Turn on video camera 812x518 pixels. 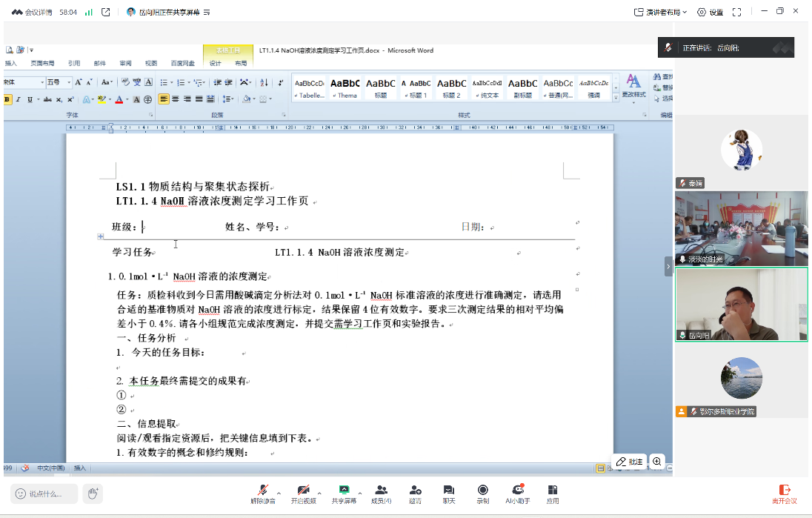[x=303, y=493]
